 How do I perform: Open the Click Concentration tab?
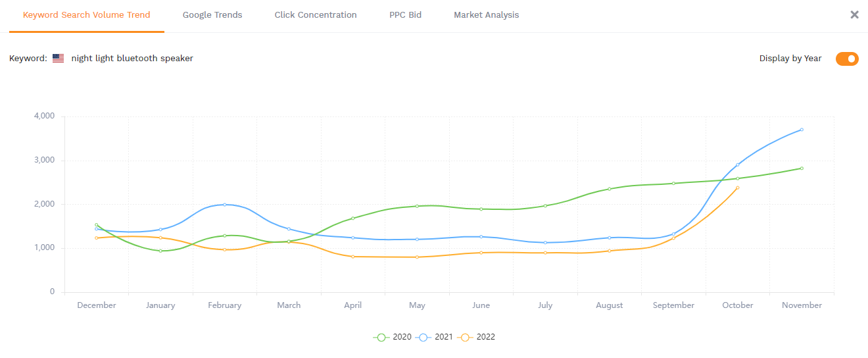[316, 14]
